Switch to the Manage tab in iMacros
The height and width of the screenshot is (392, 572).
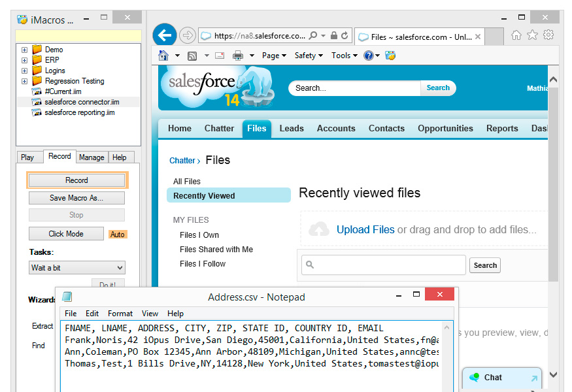(x=92, y=157)
